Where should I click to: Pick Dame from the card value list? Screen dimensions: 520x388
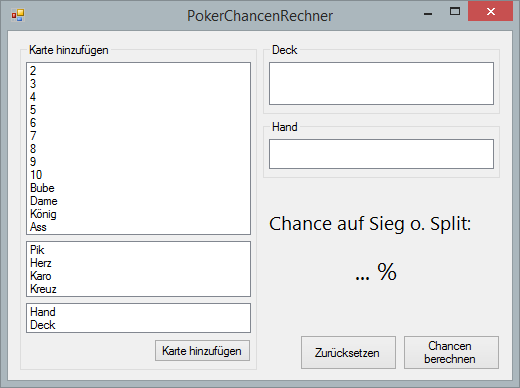138,201
